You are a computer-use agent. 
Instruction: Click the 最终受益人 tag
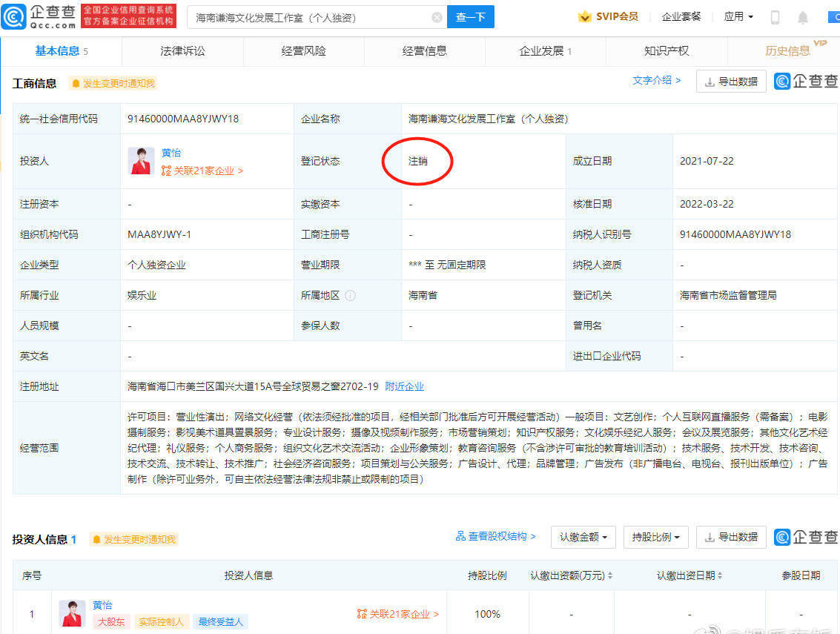[220, 621]
